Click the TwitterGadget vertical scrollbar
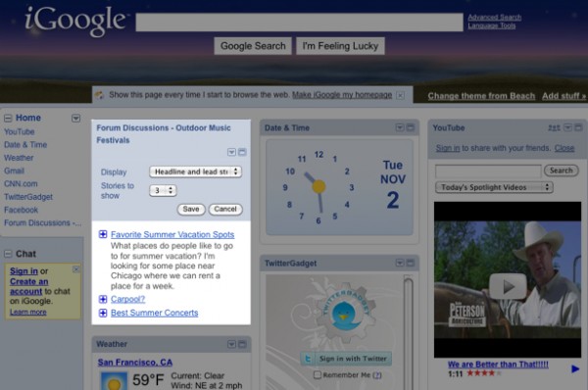The height and width of the screenshot is (390, 588). pyautogui.click(x=408, y=332)
